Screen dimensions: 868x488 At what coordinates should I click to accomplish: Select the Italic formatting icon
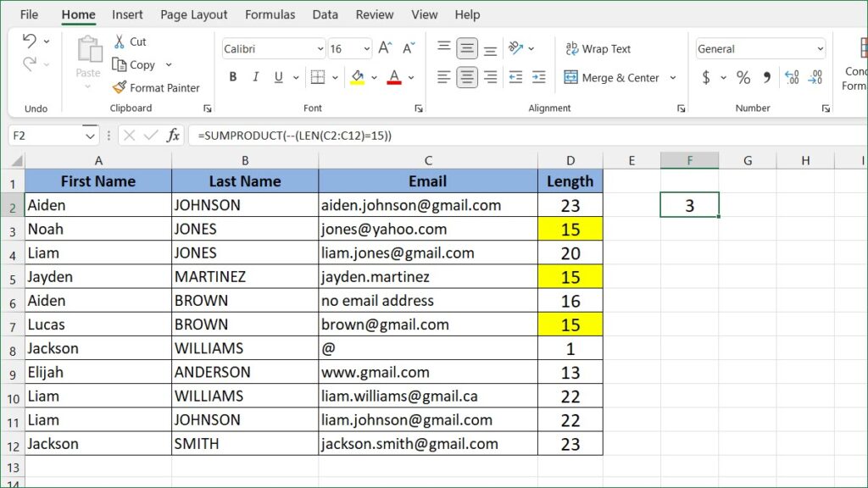pos(256,77)
